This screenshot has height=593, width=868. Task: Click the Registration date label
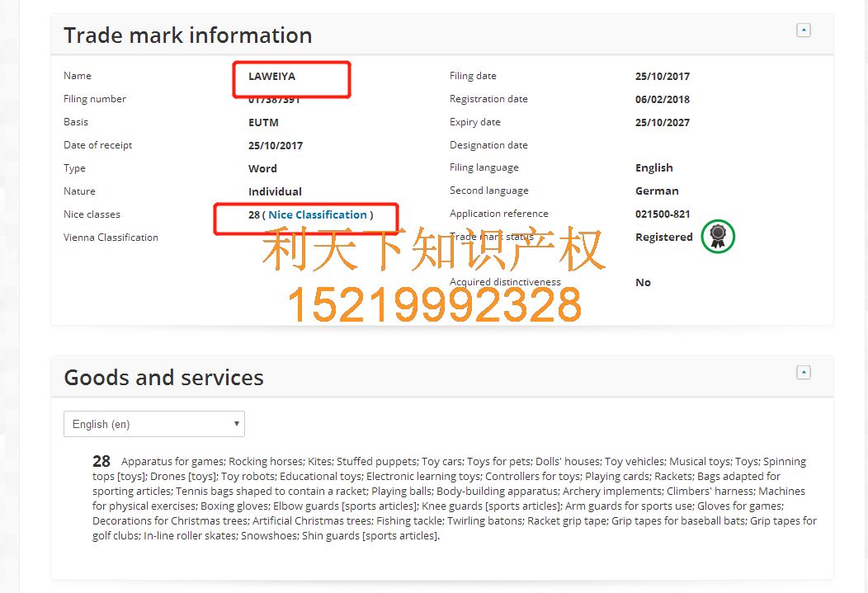point(488,99)
